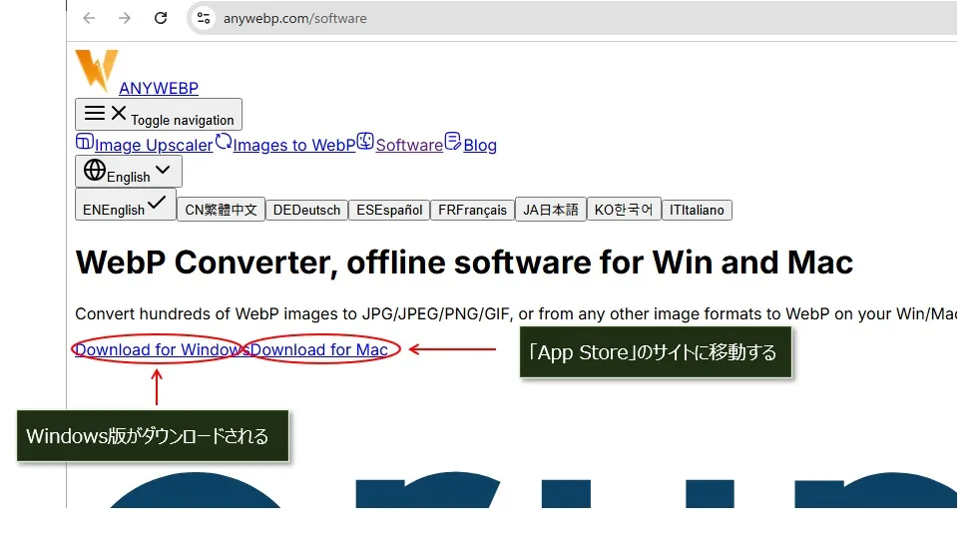The width and height of the screenshot is (980, 539).
Task: Click the browser back arrow
Action: coord(90,18)
